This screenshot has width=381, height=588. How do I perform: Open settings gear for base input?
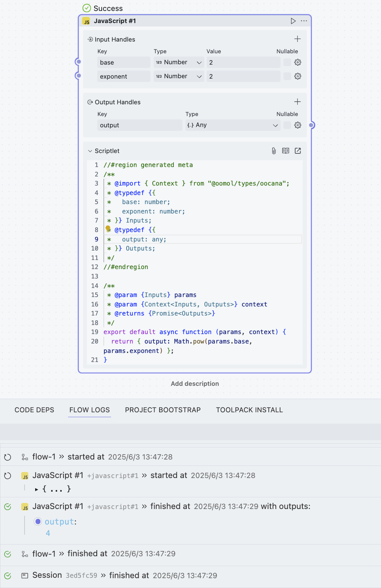coord(298,62)
